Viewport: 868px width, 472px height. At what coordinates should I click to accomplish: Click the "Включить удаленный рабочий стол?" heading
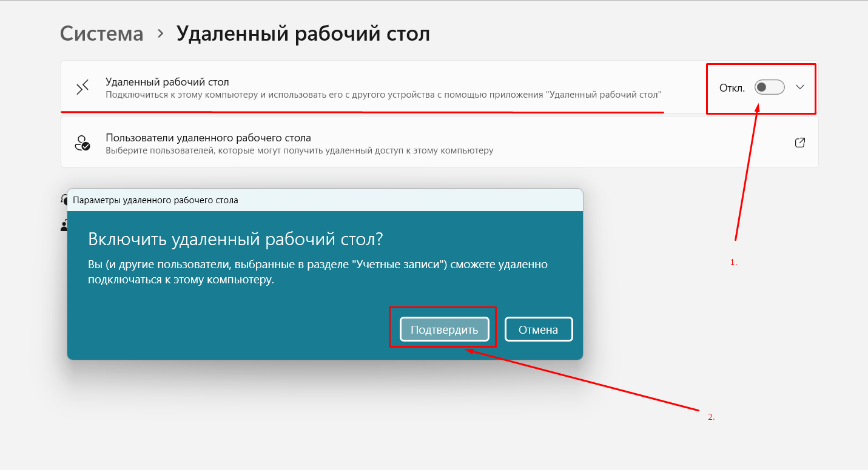tap(235, 238)
